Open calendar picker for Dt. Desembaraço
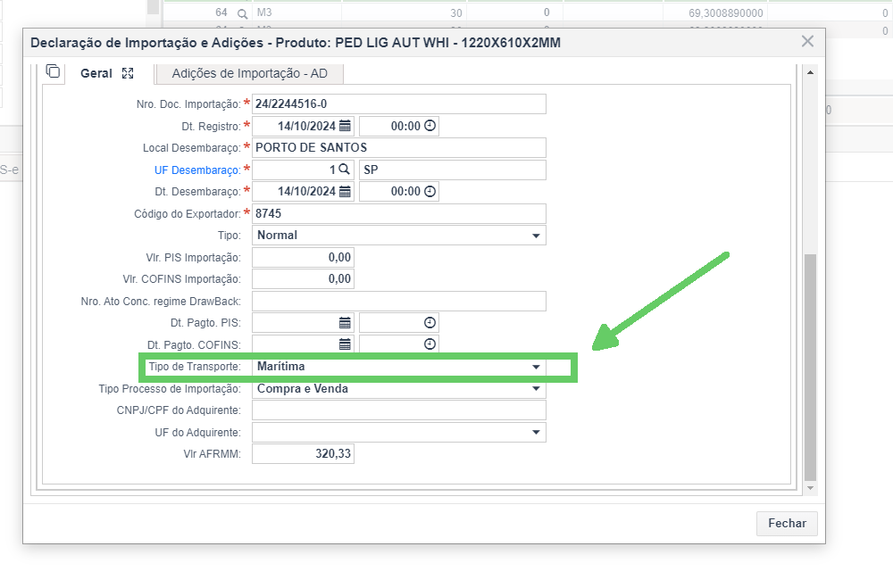 coord(345,191)
